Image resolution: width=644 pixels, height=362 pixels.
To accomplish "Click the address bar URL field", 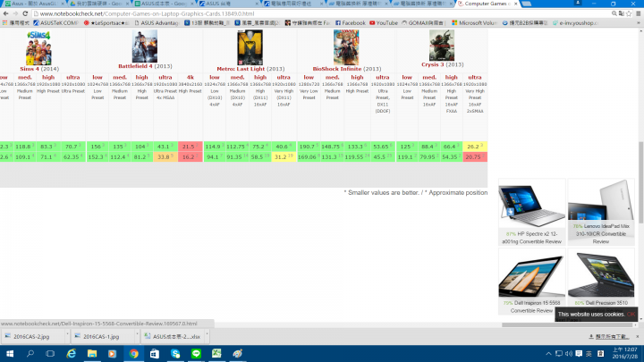I will [x=320, y=13].
